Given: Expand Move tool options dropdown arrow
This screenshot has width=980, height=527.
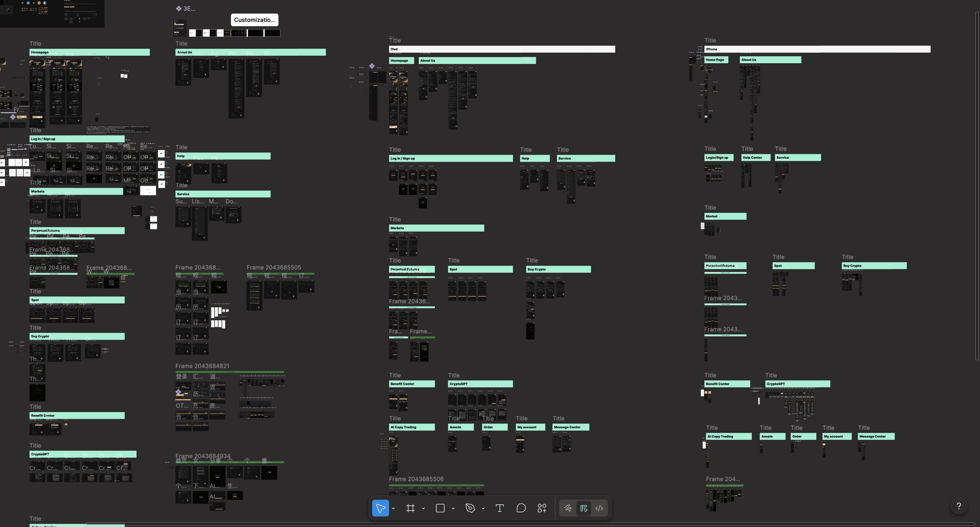Looking at the screenshot, I should point(393,508).
